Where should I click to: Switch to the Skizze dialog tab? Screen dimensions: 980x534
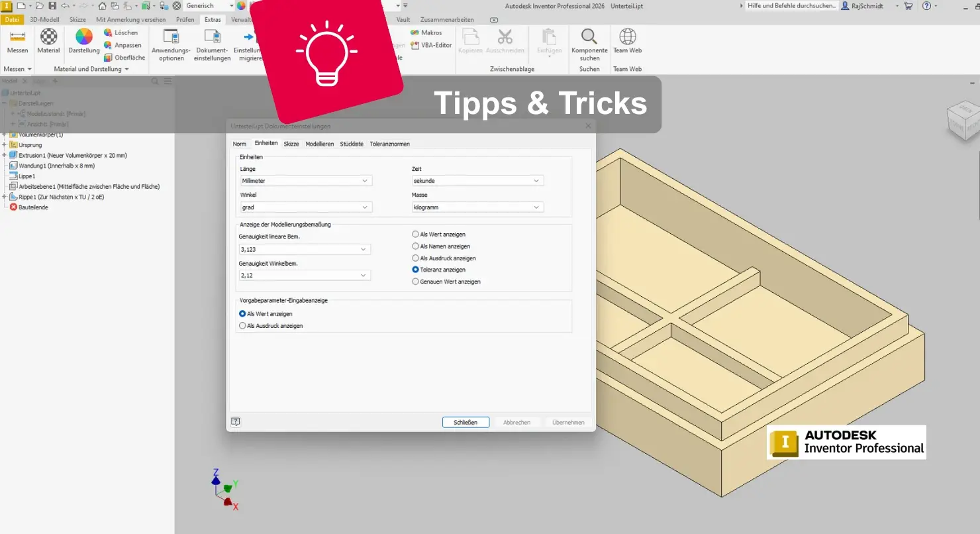tap(291, 144)
